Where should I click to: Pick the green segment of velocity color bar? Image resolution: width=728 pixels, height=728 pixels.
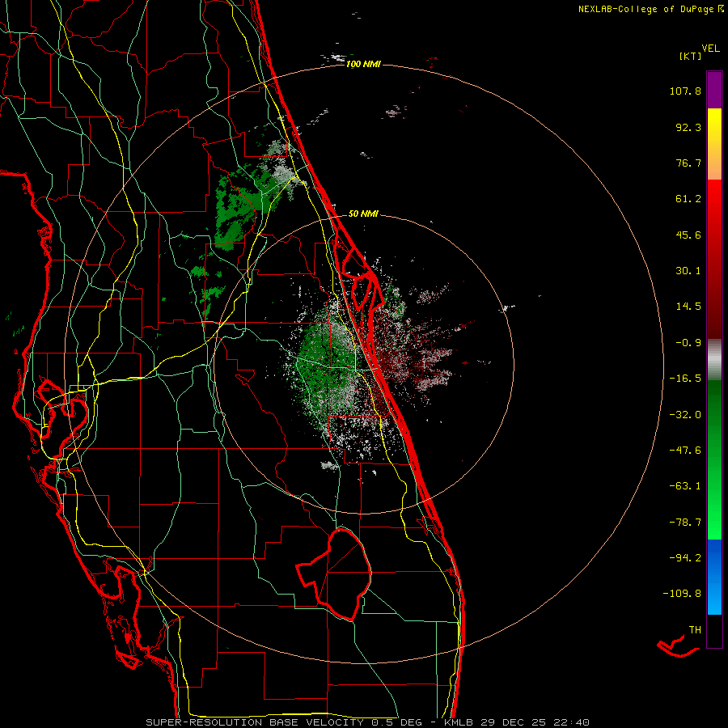[x=714, y=459]
